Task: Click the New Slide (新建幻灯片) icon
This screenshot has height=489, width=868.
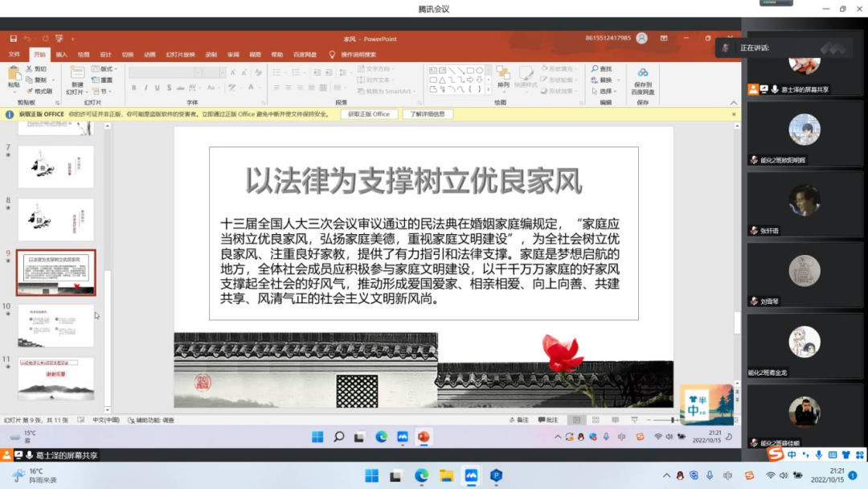Action: pyautogui.click(x=76, y=76)
